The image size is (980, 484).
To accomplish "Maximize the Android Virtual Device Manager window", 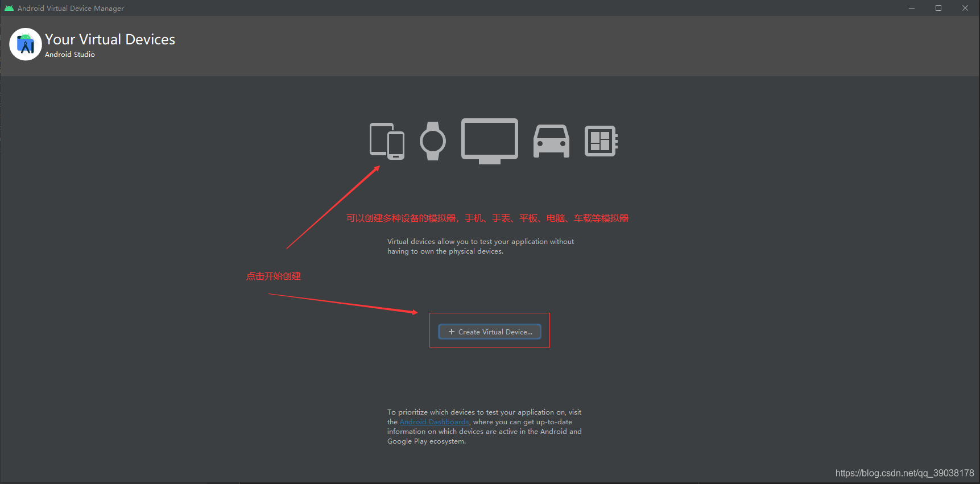I will 938,8.
